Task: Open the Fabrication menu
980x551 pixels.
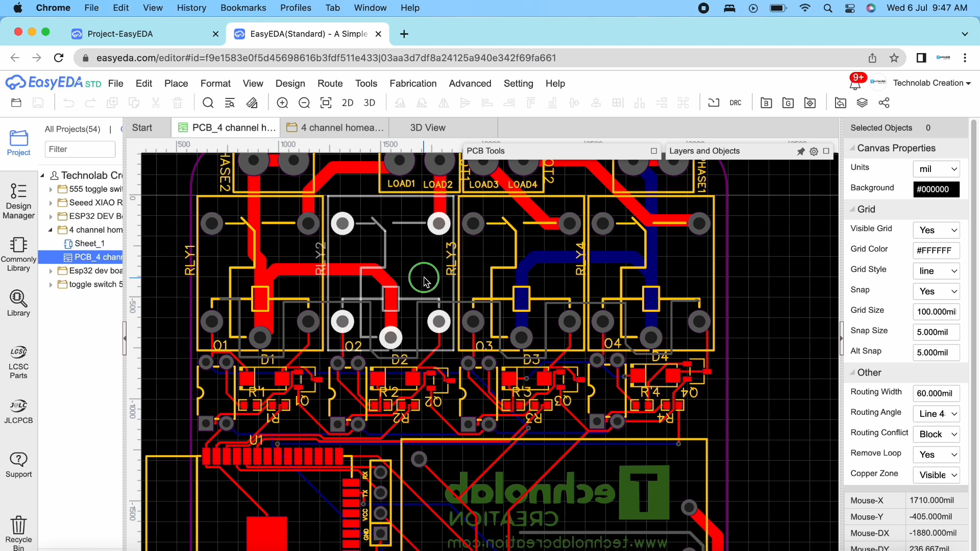Action: click(413, 84)
